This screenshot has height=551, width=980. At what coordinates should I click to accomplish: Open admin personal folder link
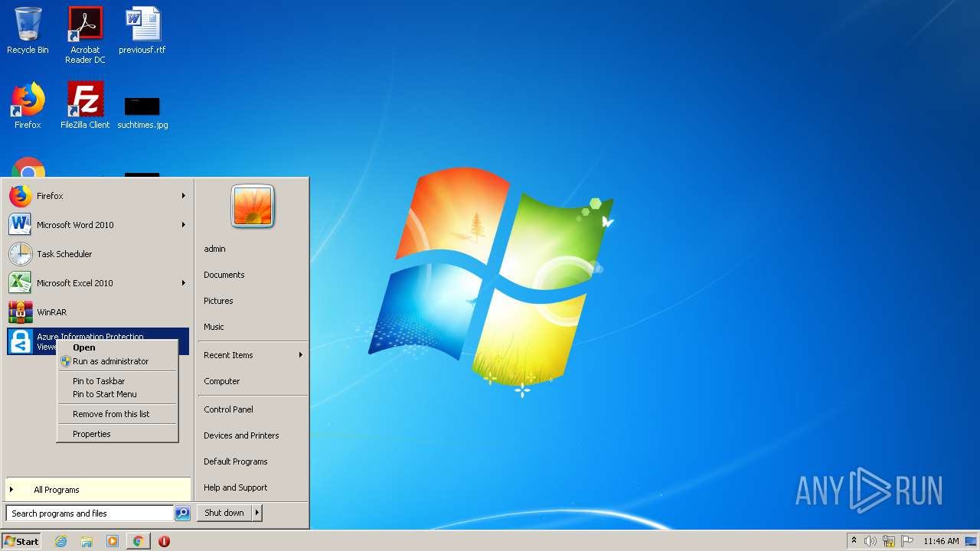253,249
